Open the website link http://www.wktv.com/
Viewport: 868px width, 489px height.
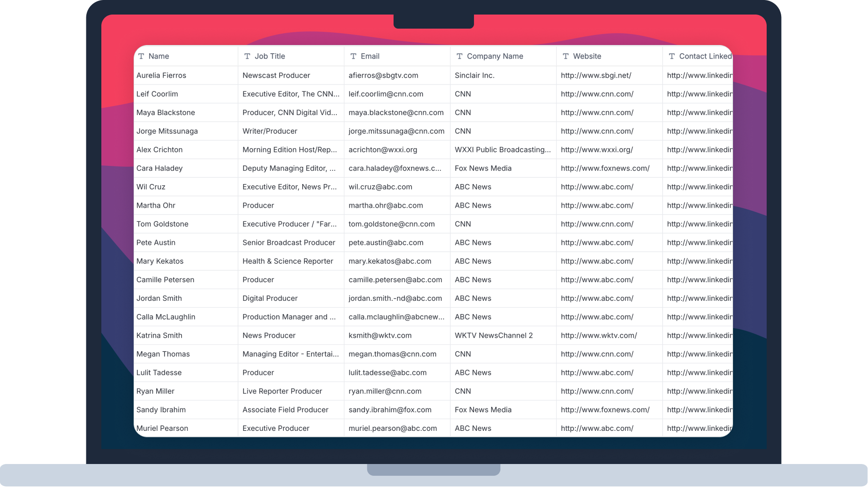(599, 336)
